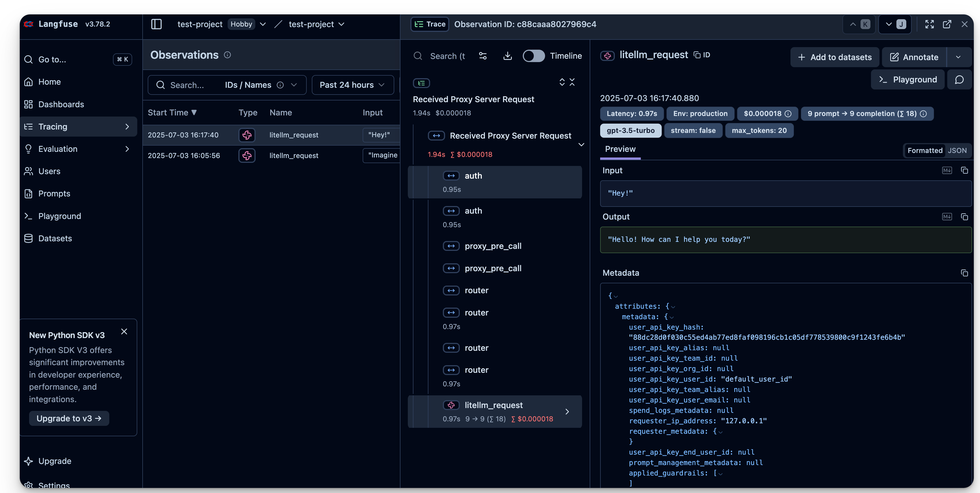Enter fullscreen view of the trace
Image resolution: width=980 pixels, height=493 pixels.
(x=929, y=24)
